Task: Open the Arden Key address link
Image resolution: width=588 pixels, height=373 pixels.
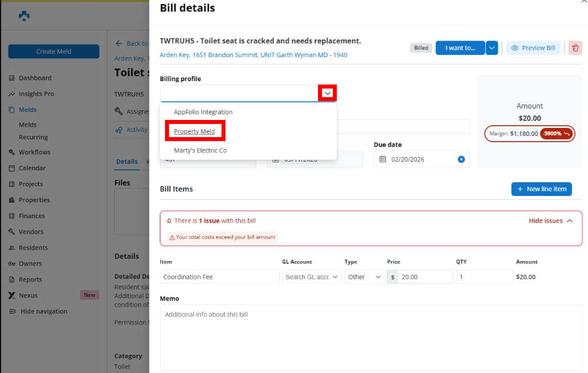Action: coord(253,55)
